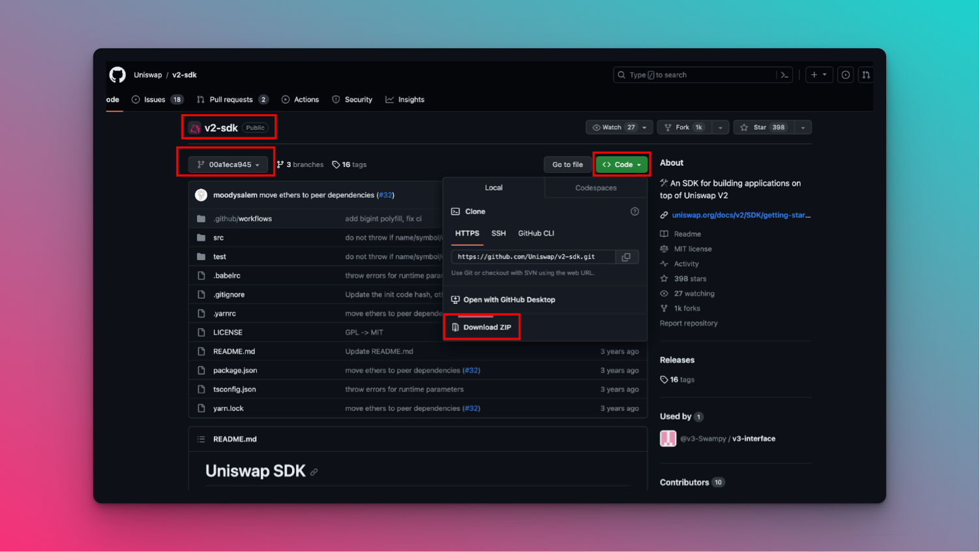Screen dimensions: 980x552
Task: Star the v2-sdk repository
Action: 764,128
